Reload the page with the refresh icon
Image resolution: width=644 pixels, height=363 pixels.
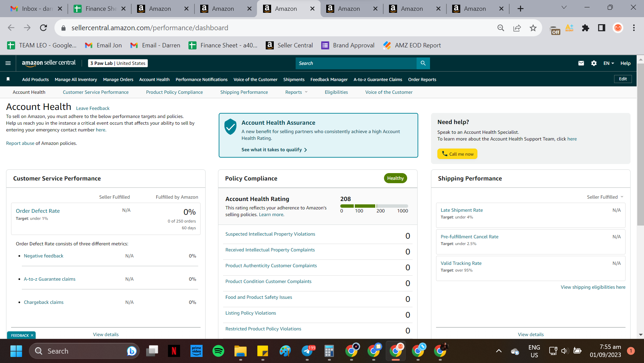click(x=43, y=28)
